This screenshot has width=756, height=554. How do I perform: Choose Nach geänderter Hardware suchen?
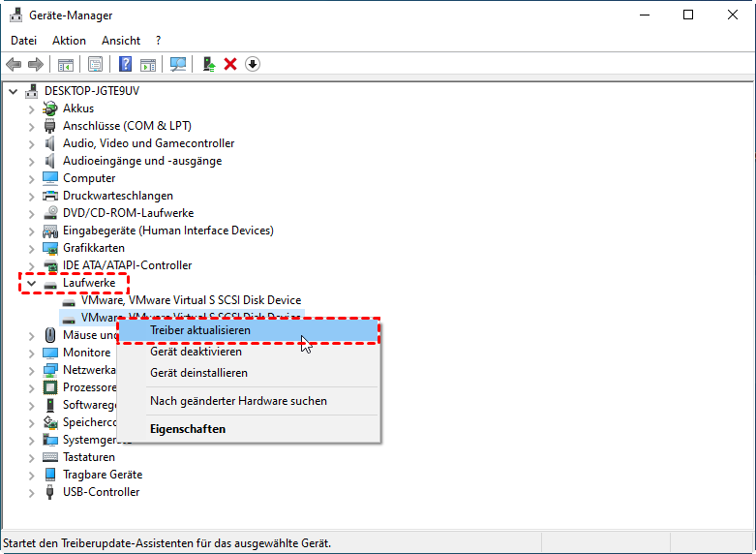click(x=249, y=401)
